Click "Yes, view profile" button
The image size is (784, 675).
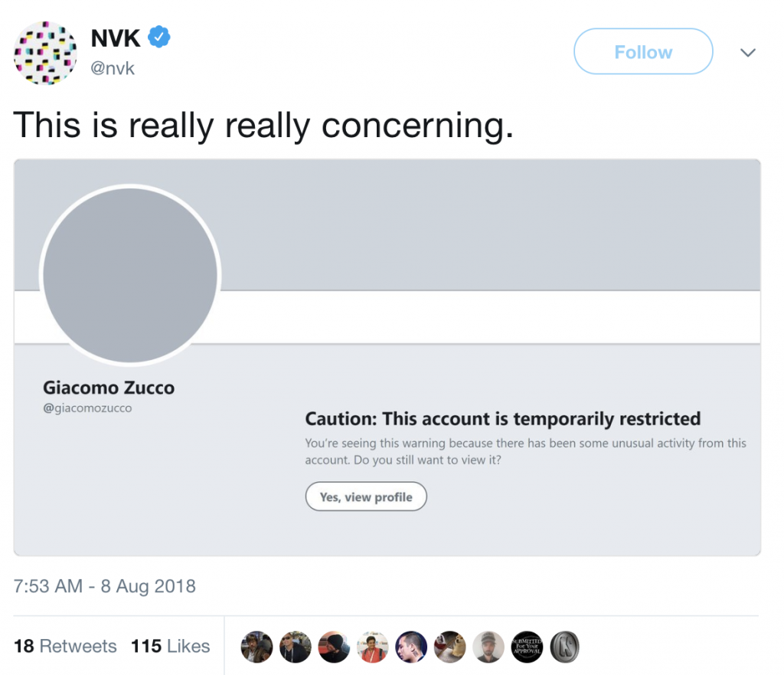[x=366, y=497]
